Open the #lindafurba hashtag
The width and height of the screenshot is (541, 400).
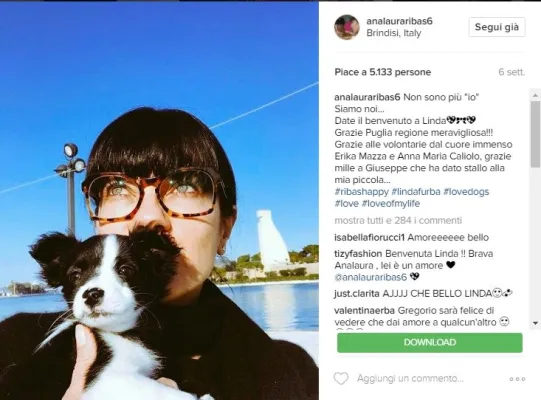pos(416,192)
